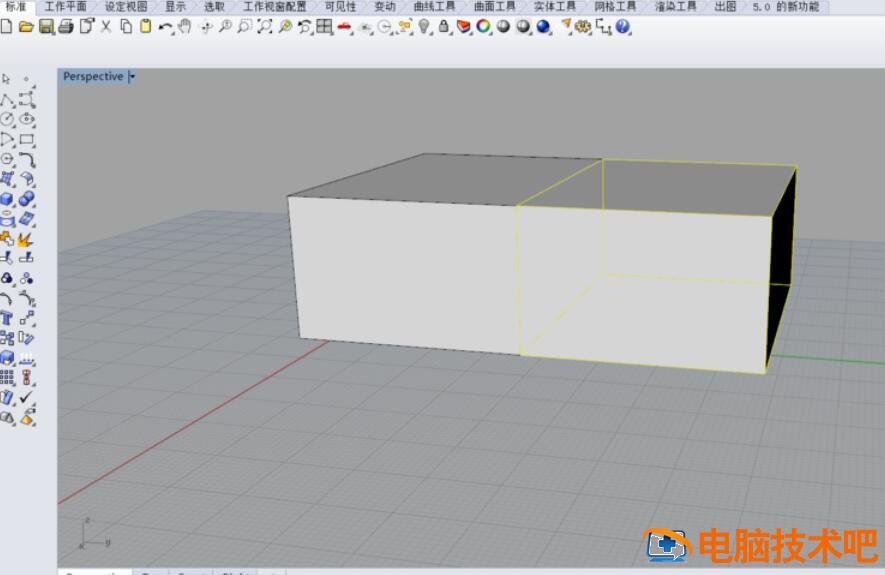Open the 选取 tab

(x=214, y=7)
